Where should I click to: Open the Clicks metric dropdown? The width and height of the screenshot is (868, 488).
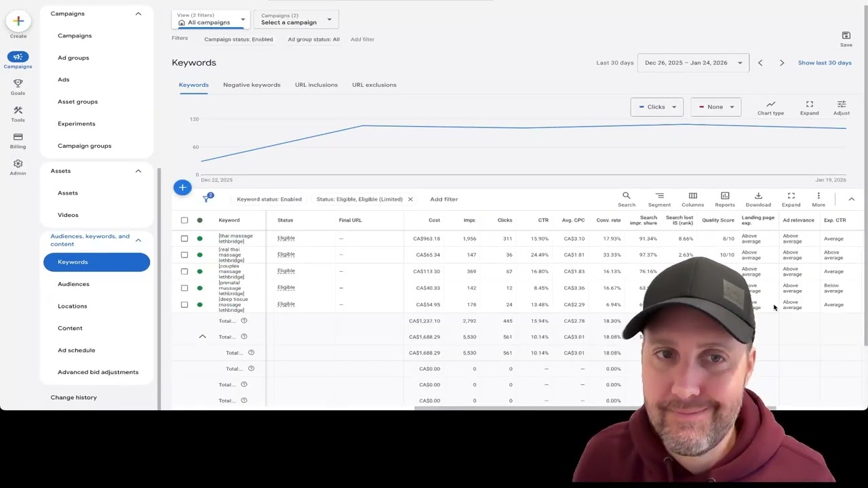point(657,107)
